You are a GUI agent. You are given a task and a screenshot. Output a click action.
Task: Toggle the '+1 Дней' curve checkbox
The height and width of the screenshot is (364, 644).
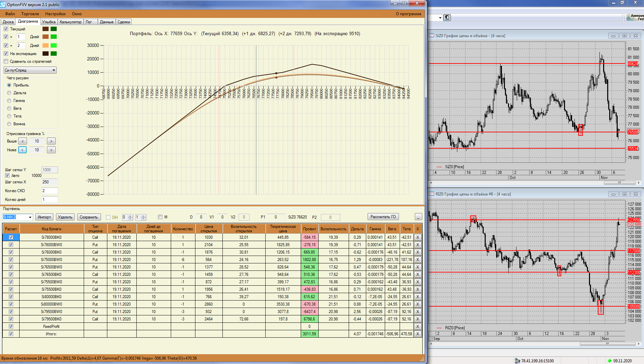coord(6,37)
